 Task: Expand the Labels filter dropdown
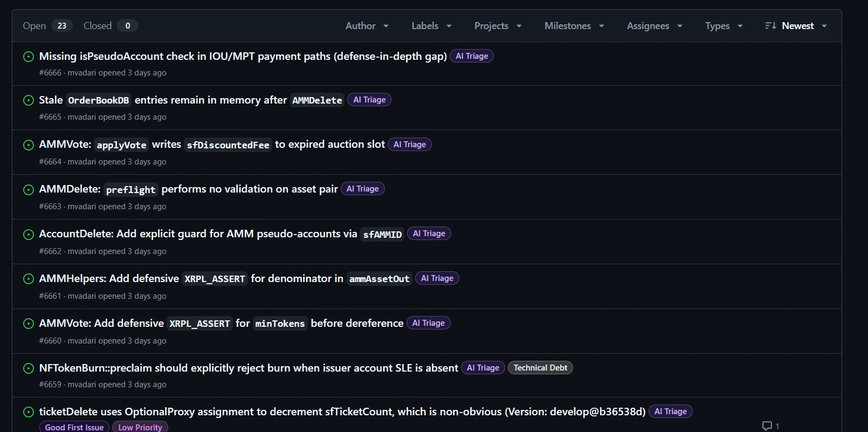coord(431,26)
